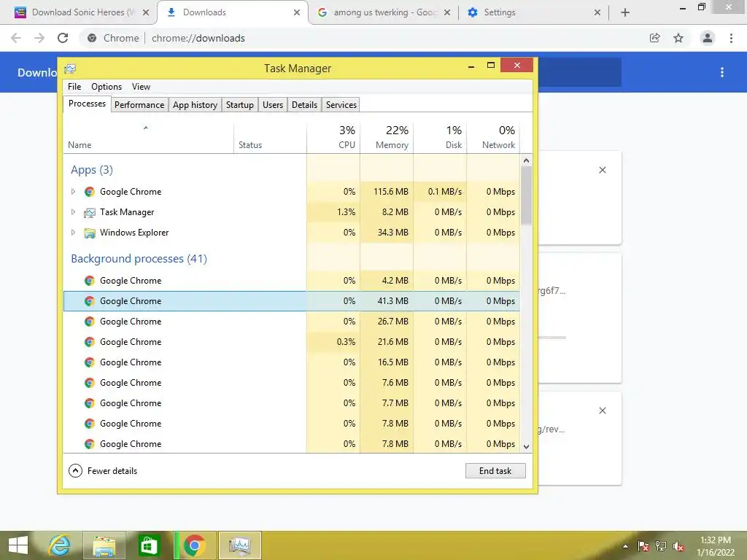Open the View menu in Task Manager
The image size is (747, 560).
point(141,87)
